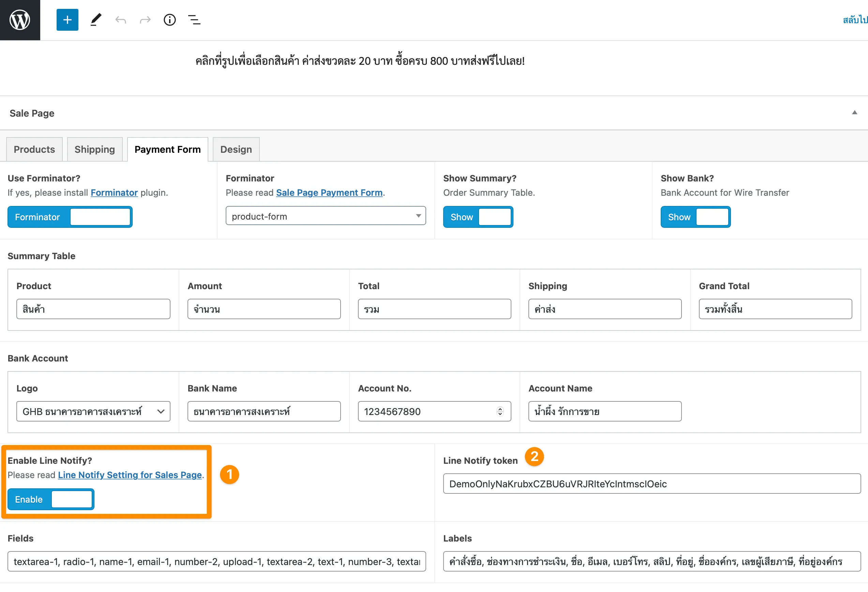
Task: Open Line Notify Setting for Sales Page link
Action: (130, 475)
